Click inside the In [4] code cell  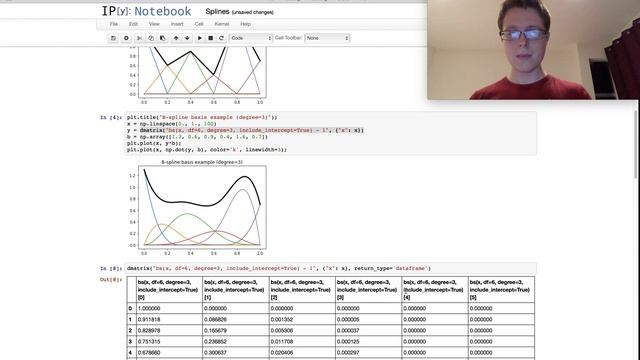click(331, 133)
